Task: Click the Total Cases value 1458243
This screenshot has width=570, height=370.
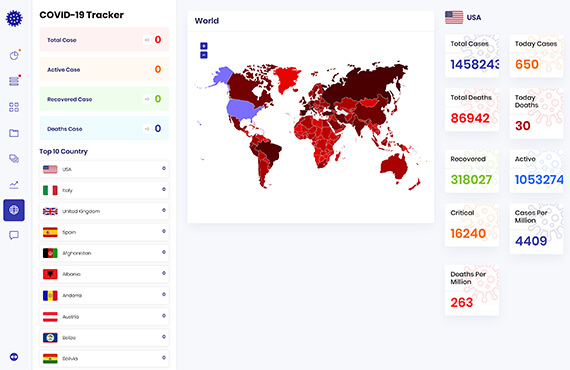Action: point(475,64)
